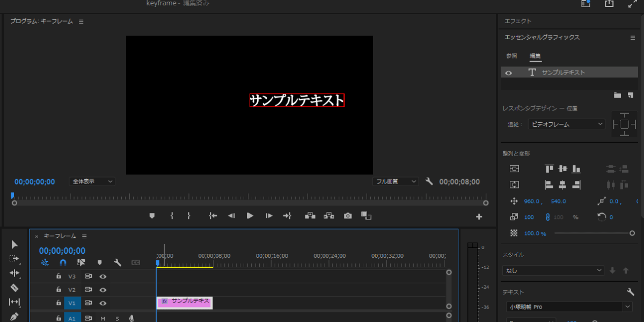644x322 pixels.
Task: Mute the A1 audio track
Action: tap(103, 318)
